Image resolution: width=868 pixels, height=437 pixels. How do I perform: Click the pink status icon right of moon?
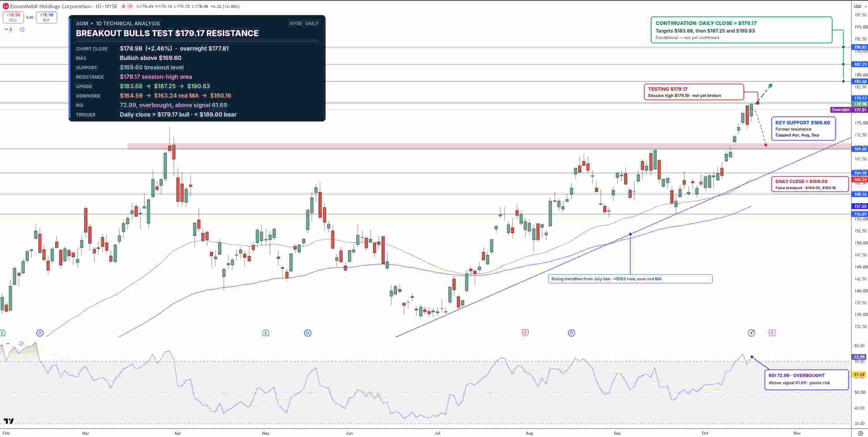click(x=131, y=6)
